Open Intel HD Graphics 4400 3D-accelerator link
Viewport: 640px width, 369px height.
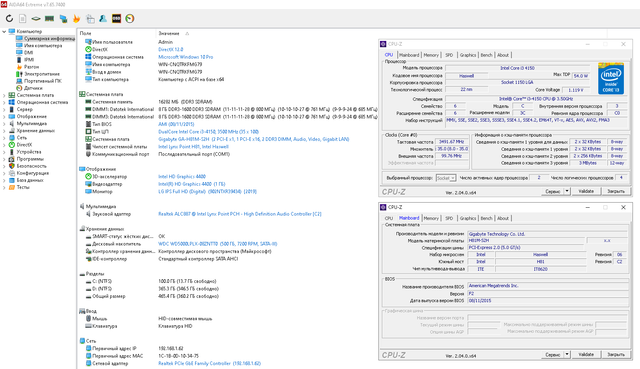pyautogui.click(x=182, y=177)
